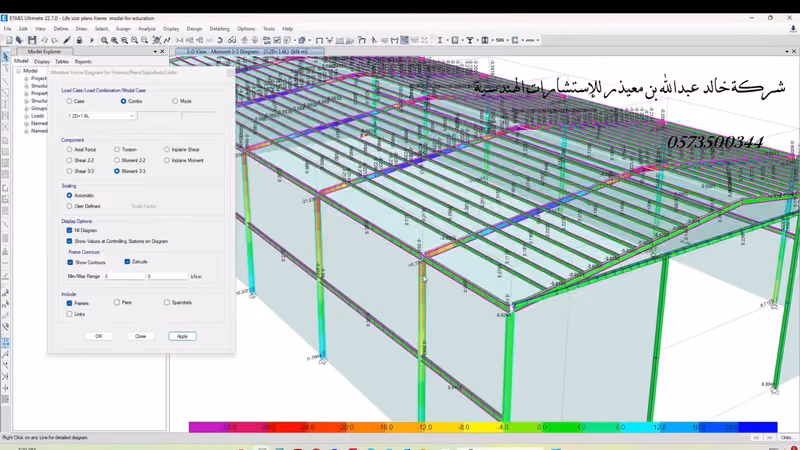Open the concrete design icon dropdown arrow
This screenshot has width=800, height=450.
click(478, 40)
